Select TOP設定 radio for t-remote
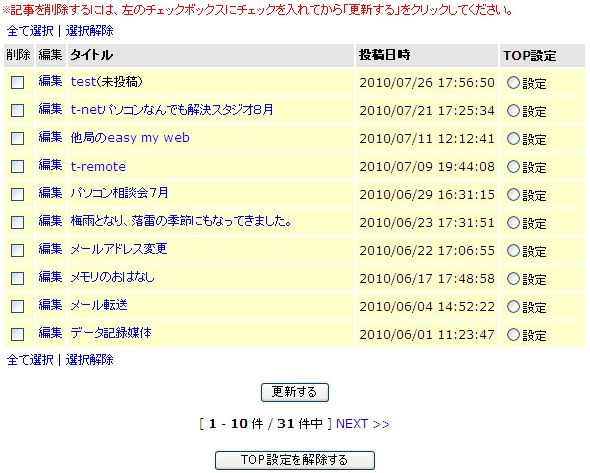 click(513, 166)
